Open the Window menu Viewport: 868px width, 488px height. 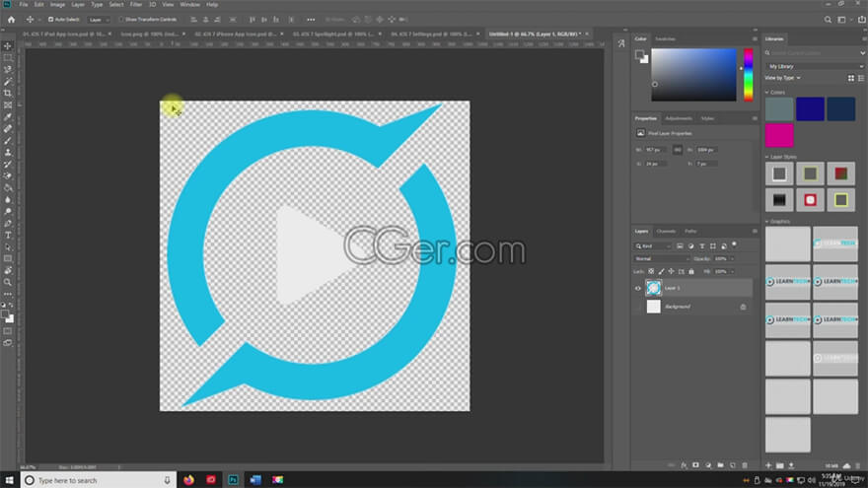(x=189, y=4)
